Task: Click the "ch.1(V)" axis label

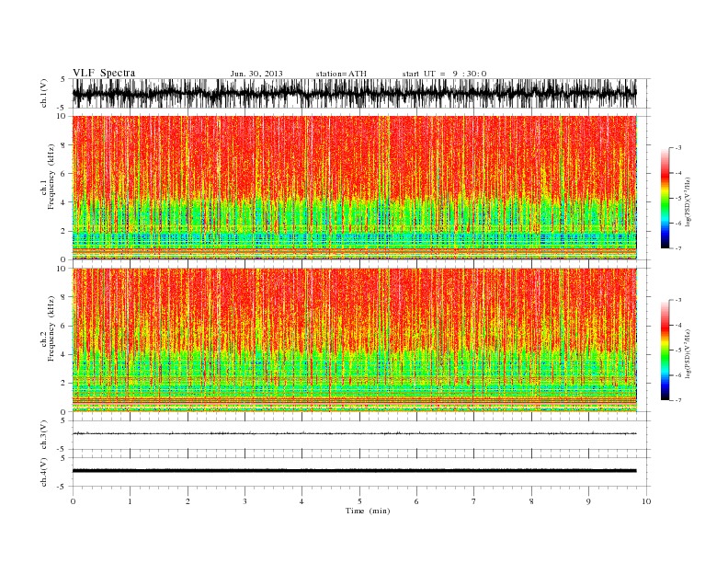Action: pos(44,93)
